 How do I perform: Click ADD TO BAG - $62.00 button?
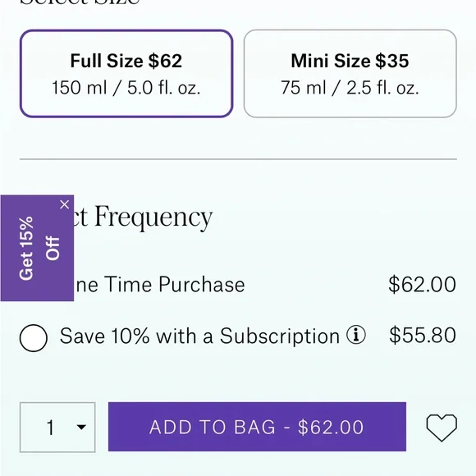(x=257, y=427)
